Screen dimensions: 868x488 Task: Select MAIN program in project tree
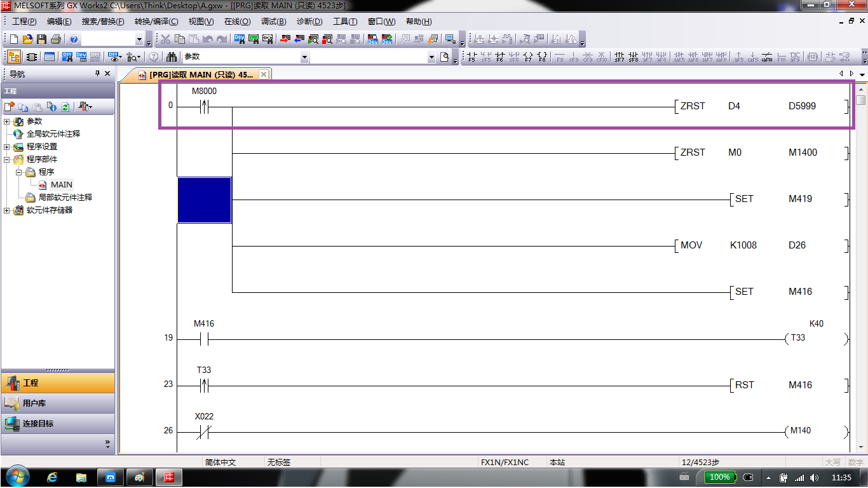point(61,185)
